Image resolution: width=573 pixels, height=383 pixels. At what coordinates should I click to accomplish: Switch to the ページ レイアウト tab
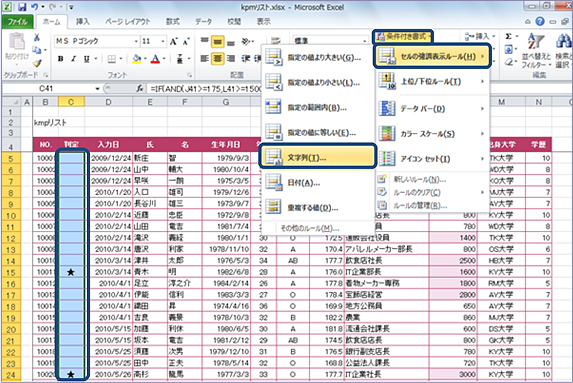[x=128, y=22]
